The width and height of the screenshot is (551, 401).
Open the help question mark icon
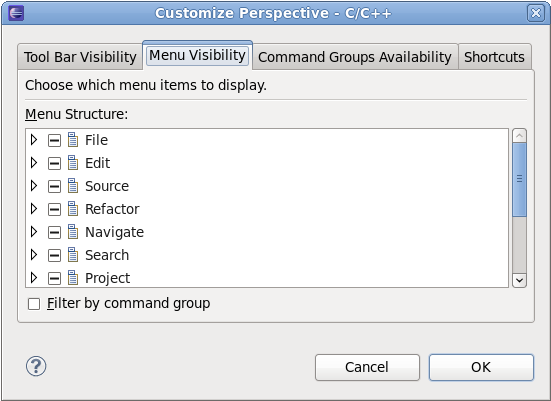(x=36, y=366)
